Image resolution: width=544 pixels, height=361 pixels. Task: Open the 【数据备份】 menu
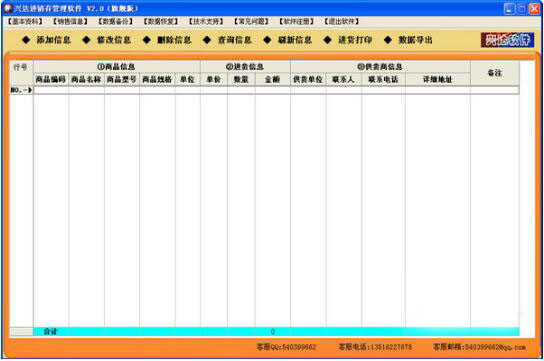click(116, 22)
